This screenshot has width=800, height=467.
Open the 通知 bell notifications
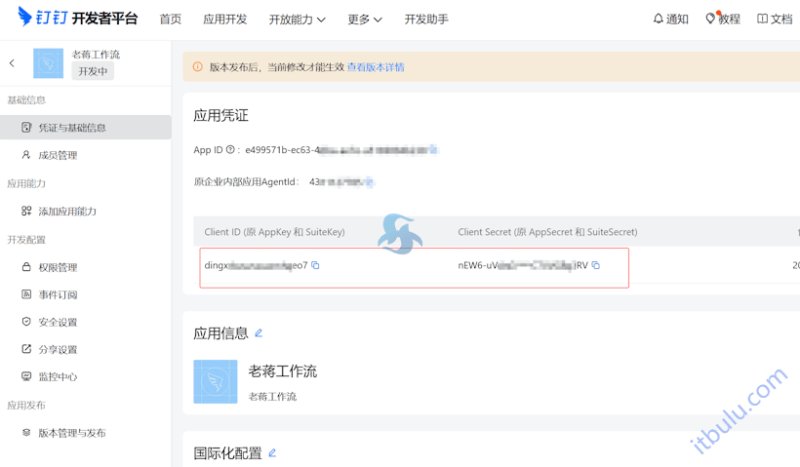point(670,19)
